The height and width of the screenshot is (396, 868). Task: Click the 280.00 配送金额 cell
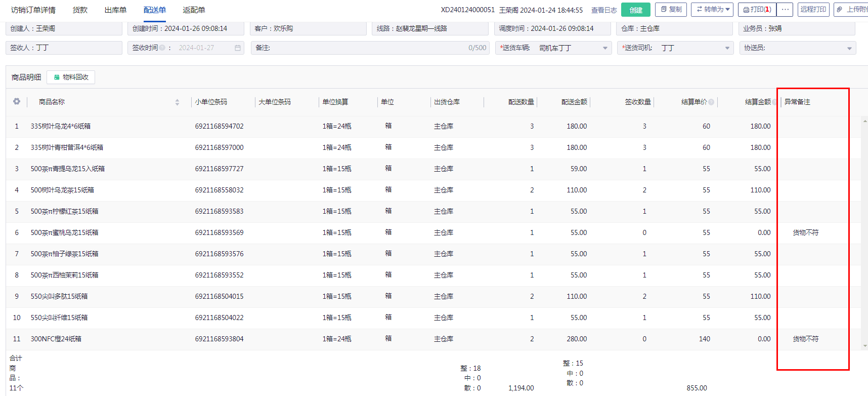pos(577,339)
